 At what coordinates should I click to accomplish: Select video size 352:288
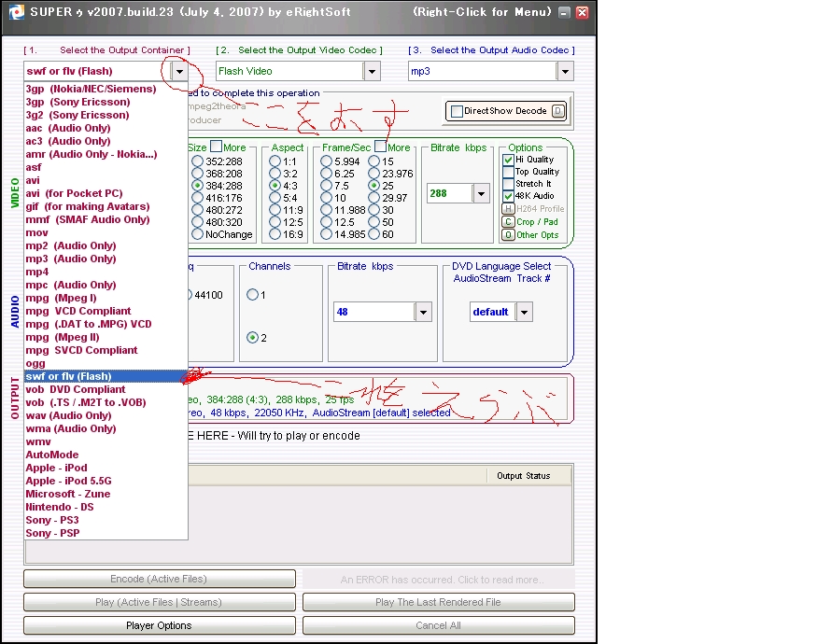(x=197, y=161)
